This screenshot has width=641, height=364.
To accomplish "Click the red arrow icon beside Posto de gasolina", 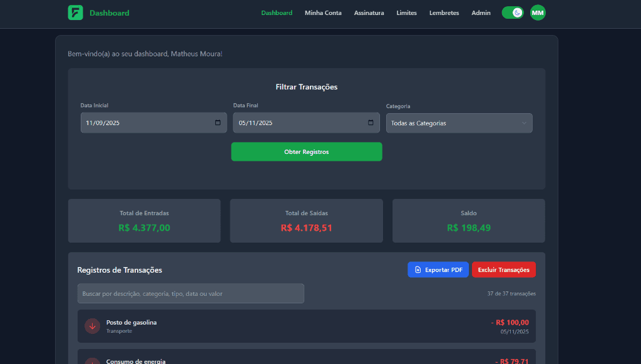I will tap(92, 326).
